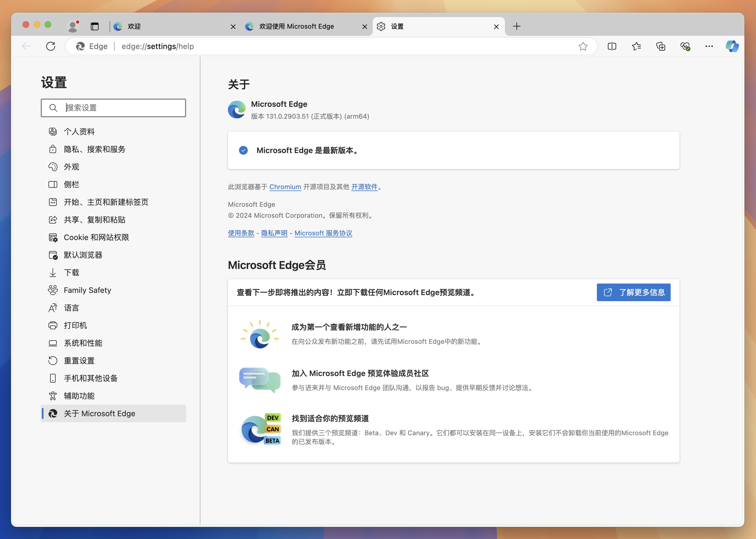Open 隐私、搜索和服务 settings
The image size is (756, 539).
[113, 149]
